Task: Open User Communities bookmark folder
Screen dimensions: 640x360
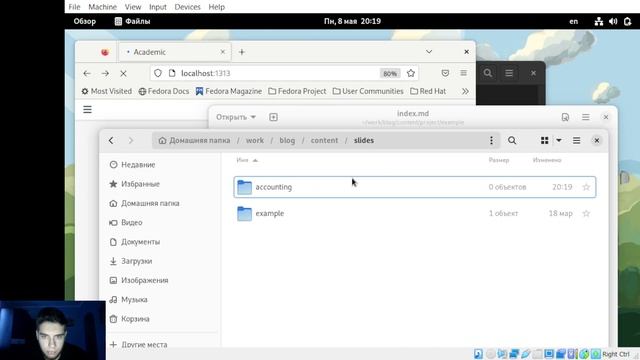Action: pos(368,91)
